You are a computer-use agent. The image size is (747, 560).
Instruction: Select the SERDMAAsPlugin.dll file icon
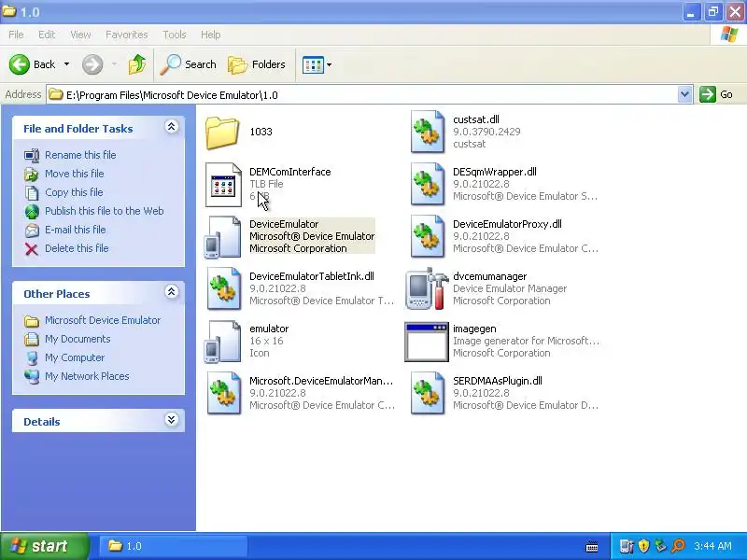pyautogui.click(x=428, y=393)
